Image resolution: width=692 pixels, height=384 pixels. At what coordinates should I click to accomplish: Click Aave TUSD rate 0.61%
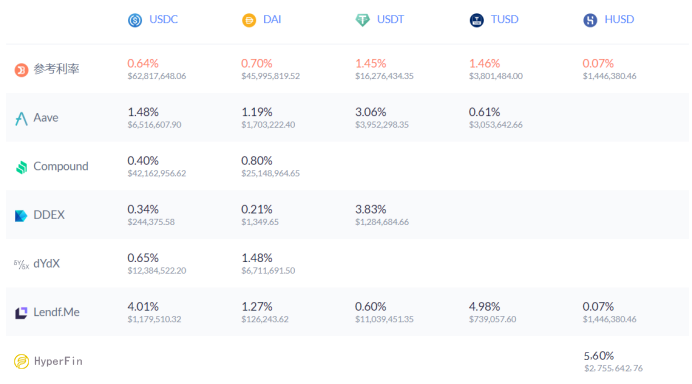pyautogui.click(x=485, y=112)
